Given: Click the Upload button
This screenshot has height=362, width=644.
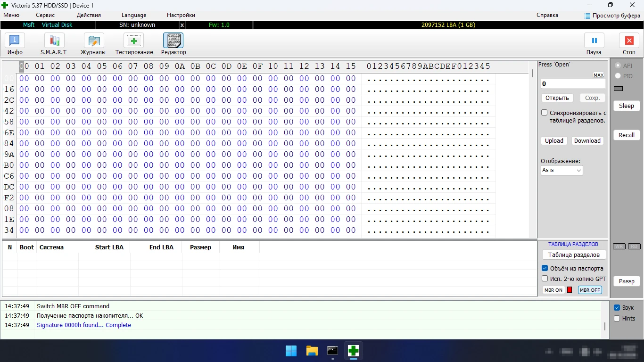Looking at the screenshot, I should click(554, 140).
